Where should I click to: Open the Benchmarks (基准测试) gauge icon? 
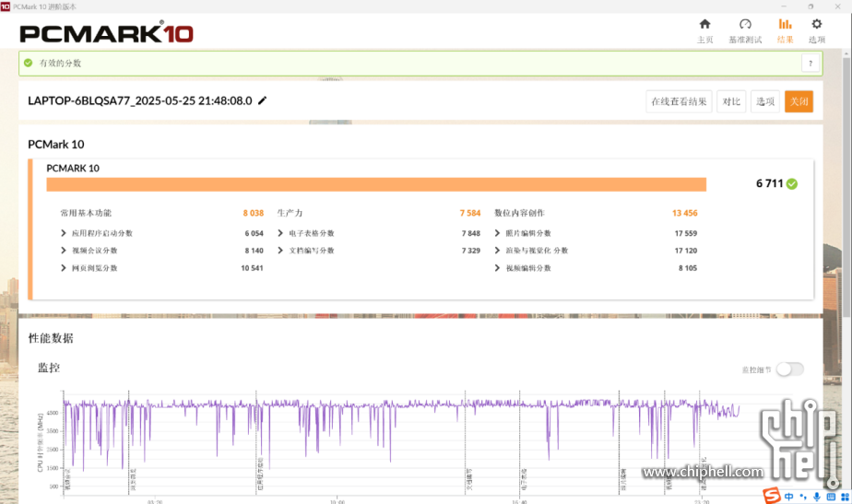coord(745,24)
